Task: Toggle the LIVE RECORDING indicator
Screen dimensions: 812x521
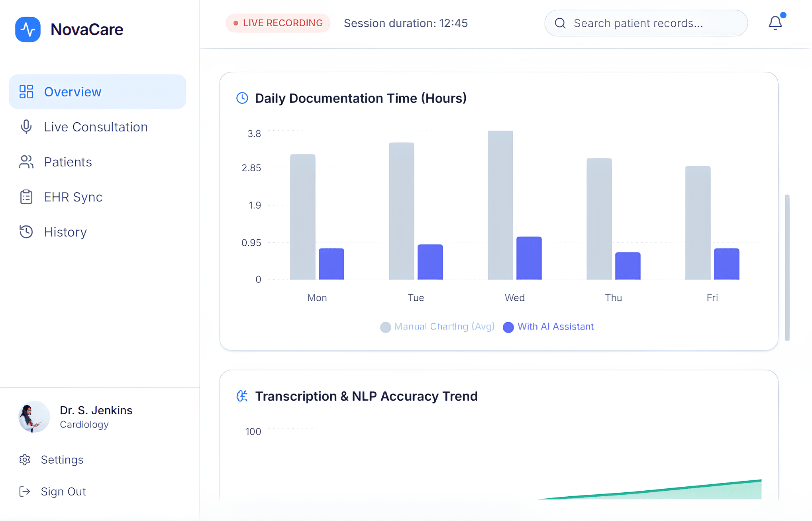Action: 278,23
